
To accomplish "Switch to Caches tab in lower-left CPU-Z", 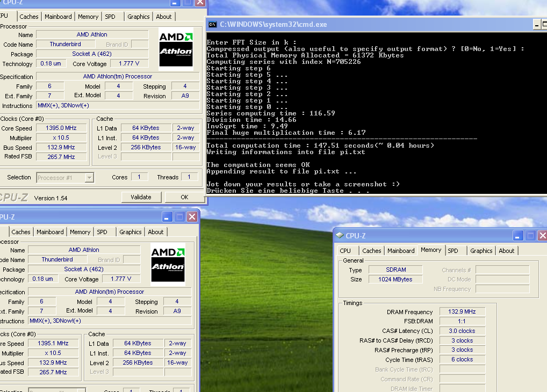I will coord(21,232).
